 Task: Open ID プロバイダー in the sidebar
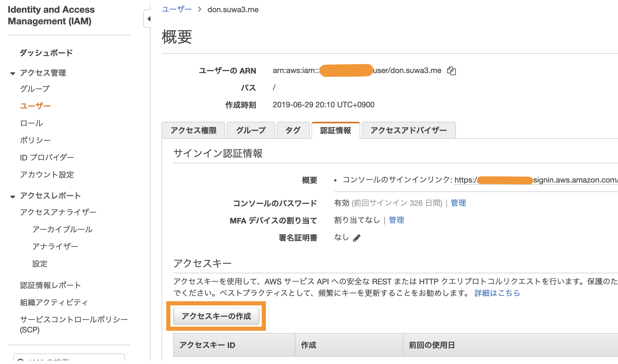[x=47, y=157]
